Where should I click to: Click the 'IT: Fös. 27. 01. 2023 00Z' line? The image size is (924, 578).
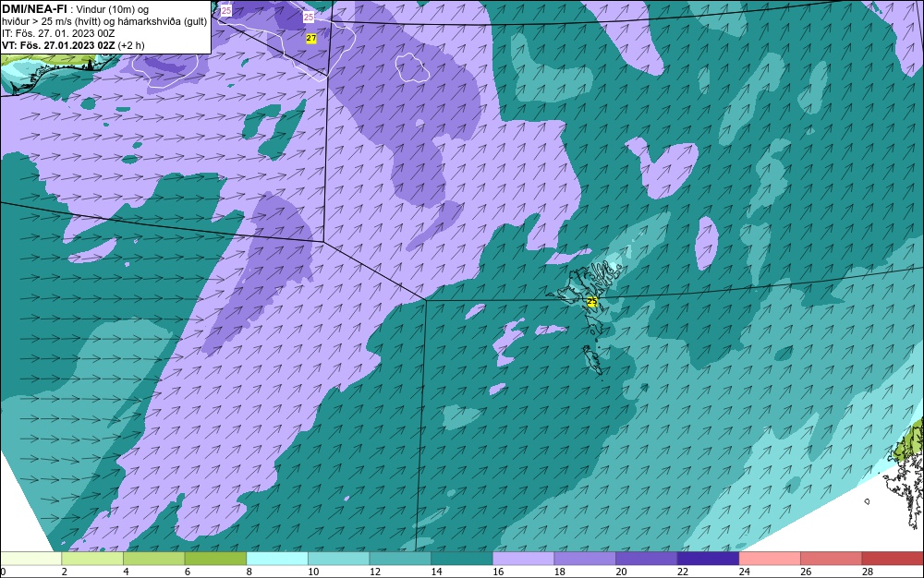(x=58, y=33)
